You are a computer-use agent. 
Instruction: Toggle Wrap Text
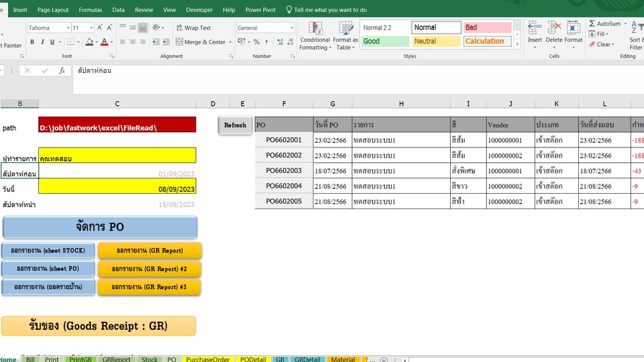[193, 27]
